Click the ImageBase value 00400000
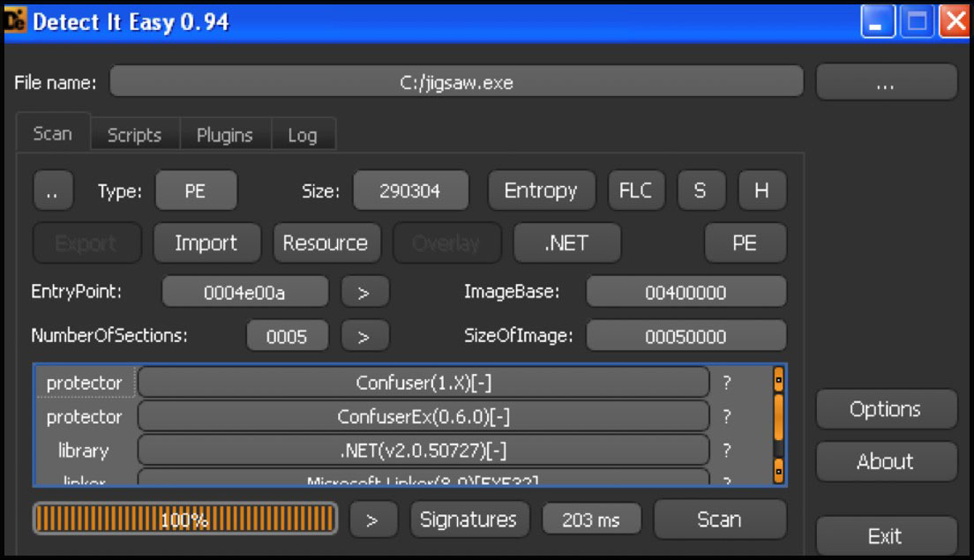 (686, 292)
